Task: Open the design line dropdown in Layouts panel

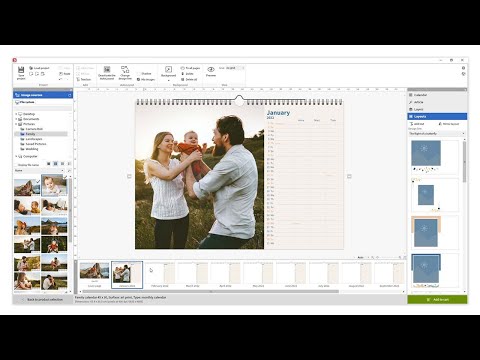Action: click(x=437, y=133)
